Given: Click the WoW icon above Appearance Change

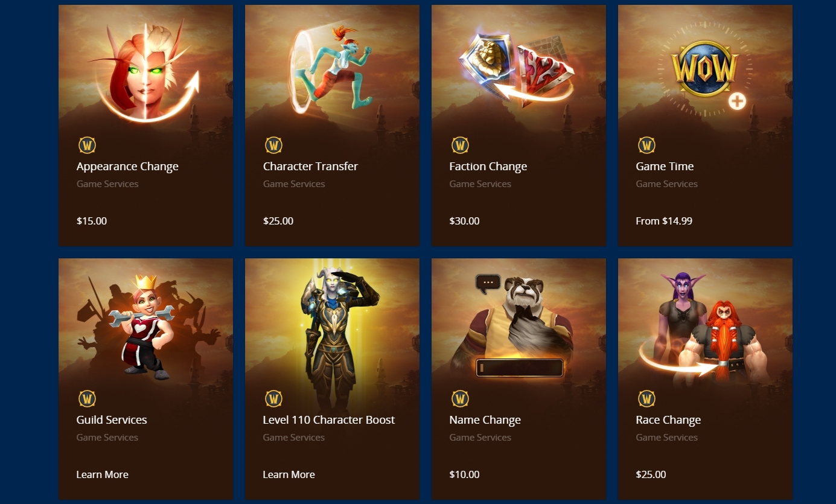Looking at the screenshot, I should click(x=88, y=145).
